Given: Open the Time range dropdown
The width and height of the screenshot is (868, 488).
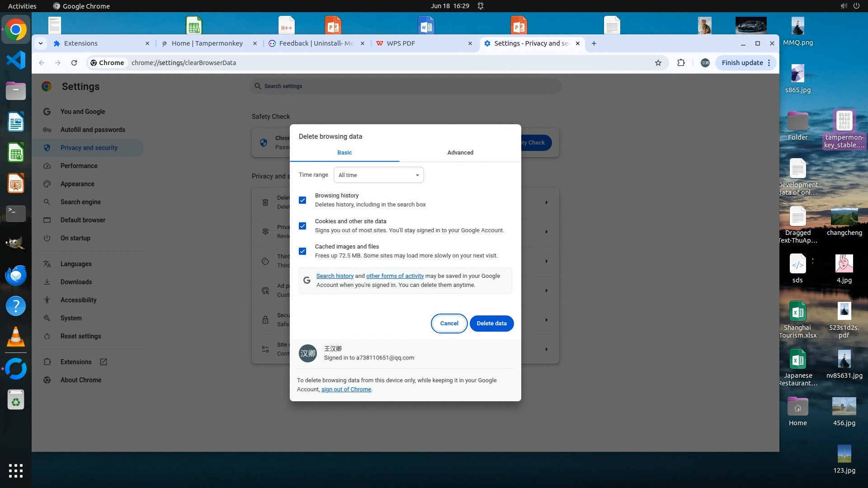Looking at the screenshot, I should coord(378,175).
